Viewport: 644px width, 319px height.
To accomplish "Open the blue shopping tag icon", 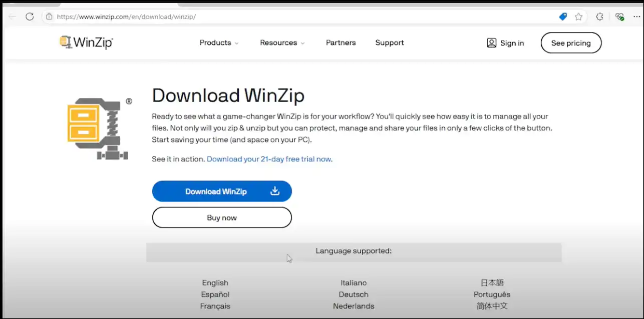I will click(x=563, y=16).
